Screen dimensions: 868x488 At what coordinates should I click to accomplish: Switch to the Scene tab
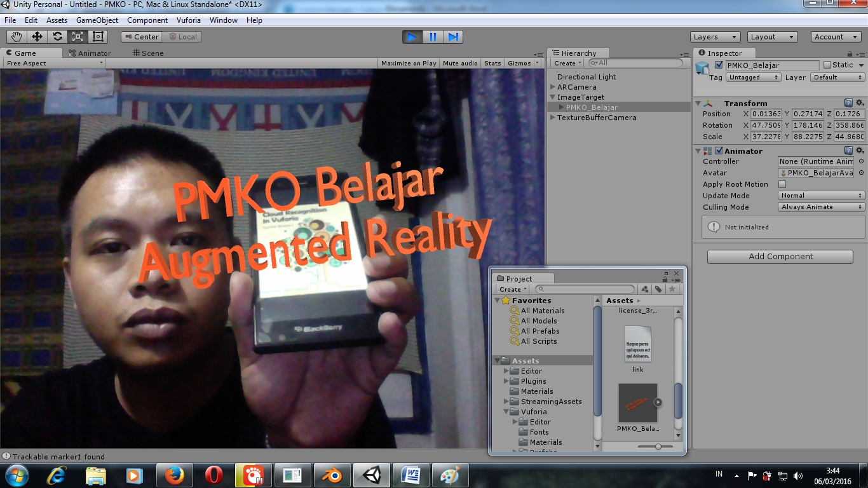147,53
